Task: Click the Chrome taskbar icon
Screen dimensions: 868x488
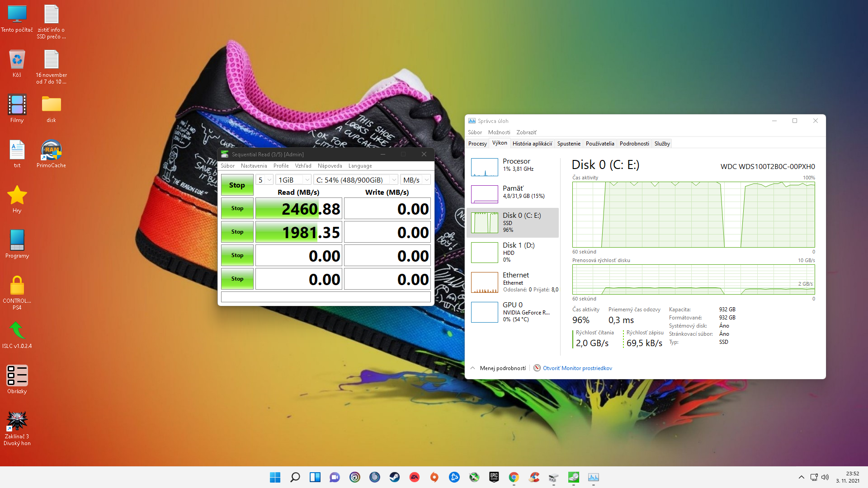Action: coord(514,477)
